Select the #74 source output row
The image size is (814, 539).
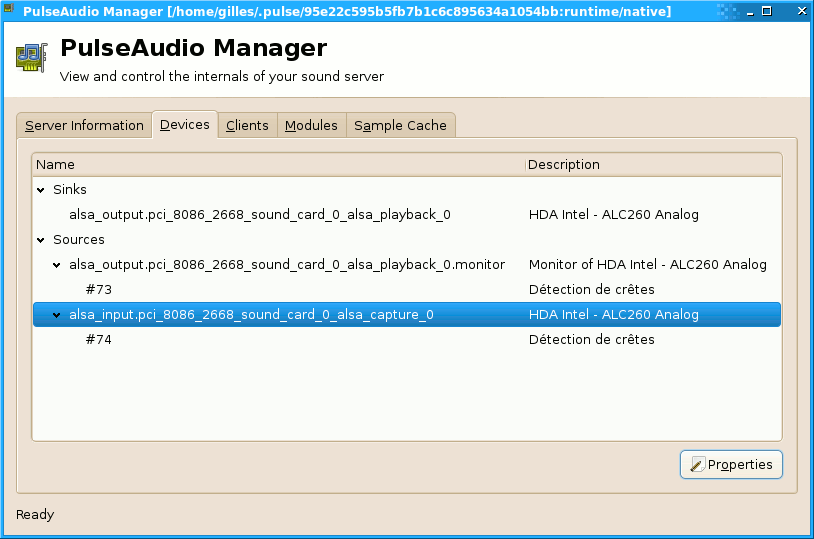pyautogui.click(x=407, y=339)
